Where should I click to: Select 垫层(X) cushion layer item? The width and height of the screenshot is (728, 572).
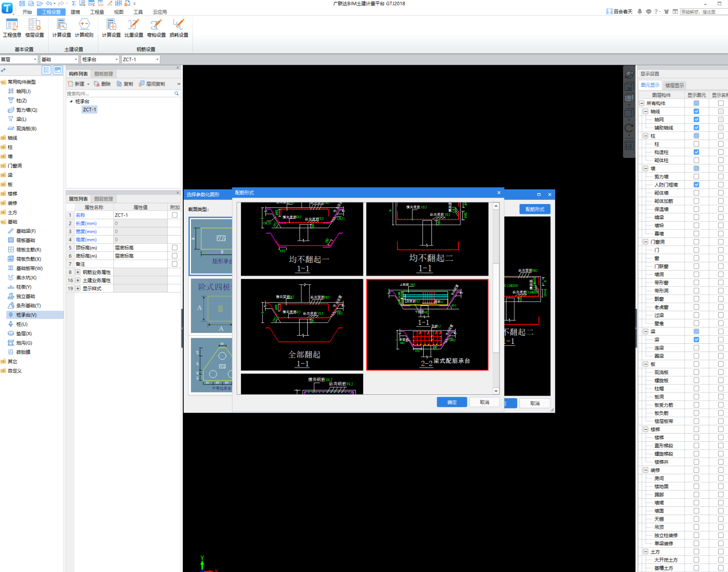20,333
